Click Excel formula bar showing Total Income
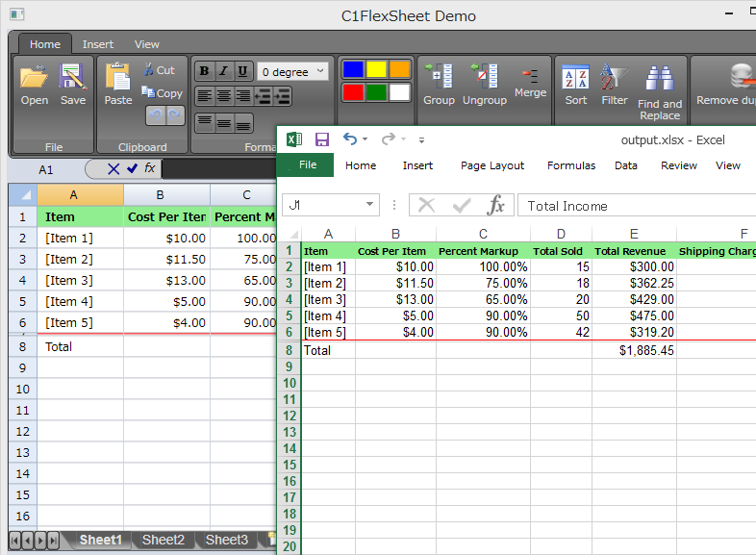The image size is (756, 555). click(637, 206)
